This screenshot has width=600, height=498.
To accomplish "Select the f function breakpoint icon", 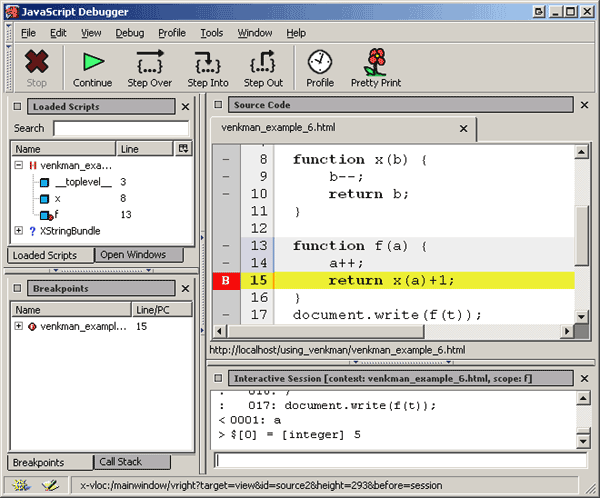I will [46, 216].
